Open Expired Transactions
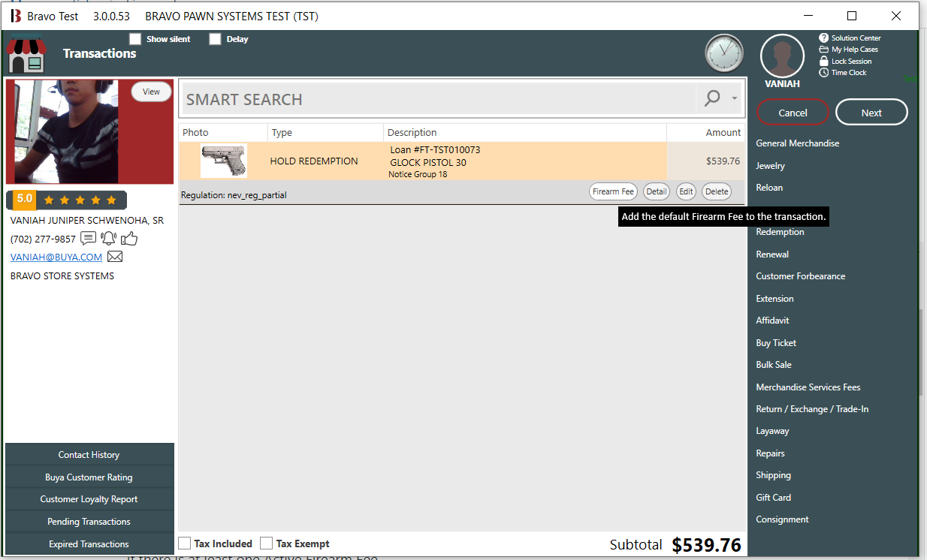Viewport: 927px width, 560px height. point(89,544)
